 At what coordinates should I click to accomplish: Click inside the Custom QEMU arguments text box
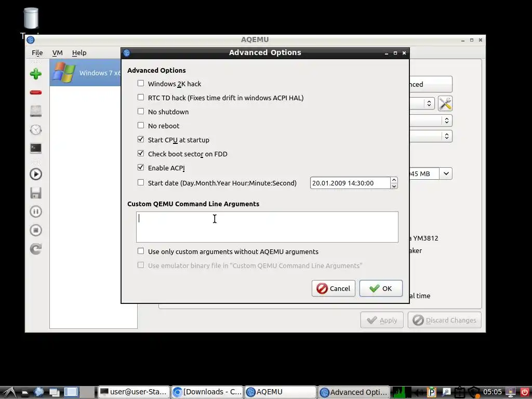click(x=267, y=227)
